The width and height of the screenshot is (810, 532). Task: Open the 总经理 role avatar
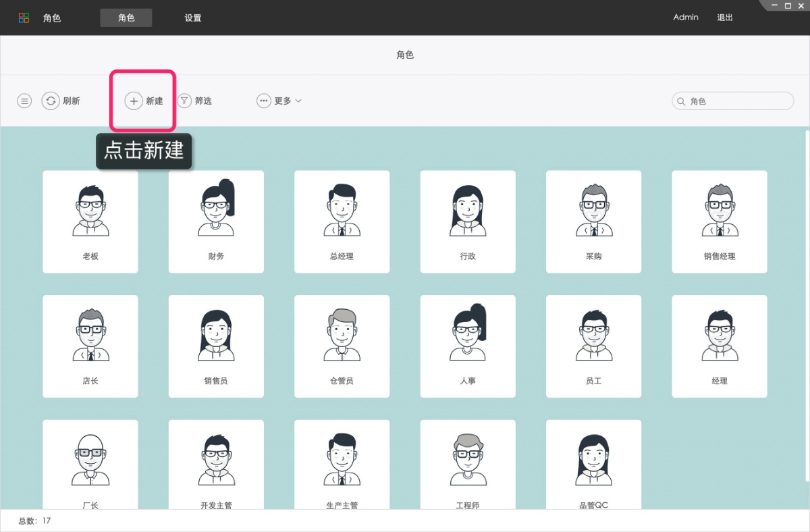click(x=342, y=210)
